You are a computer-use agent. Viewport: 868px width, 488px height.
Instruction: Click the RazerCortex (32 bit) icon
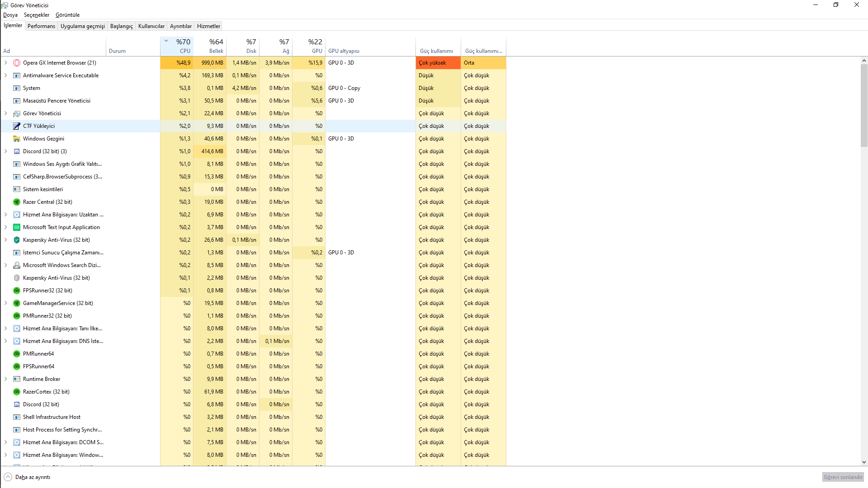pyautogui.click(x=17, y=392)
